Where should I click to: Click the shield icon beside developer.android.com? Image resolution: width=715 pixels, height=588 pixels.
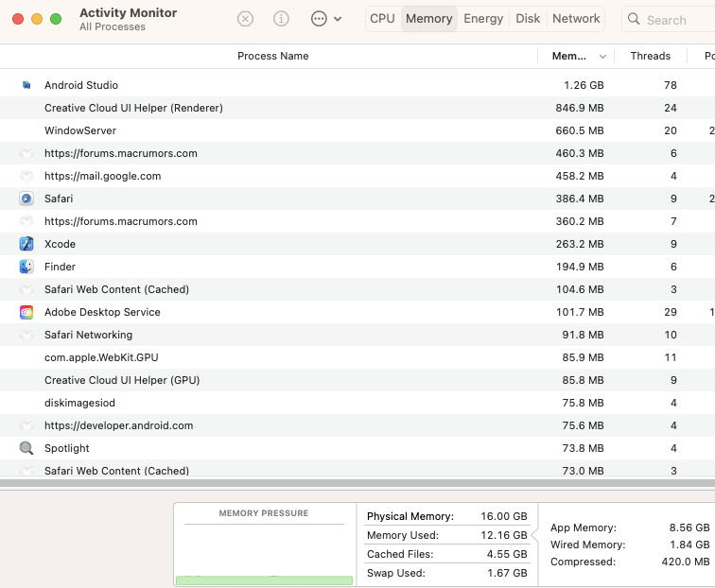point(26,425)
